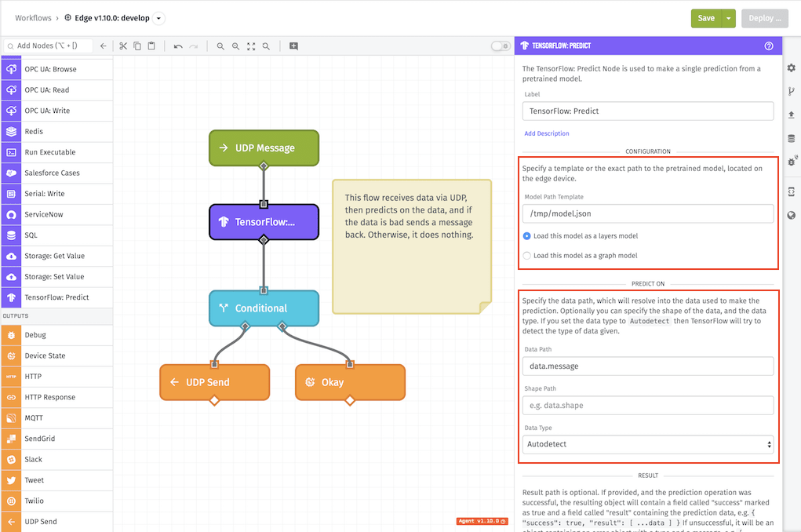Add a SQL node from palette
The image size is (801, 532).
point(56,235)
